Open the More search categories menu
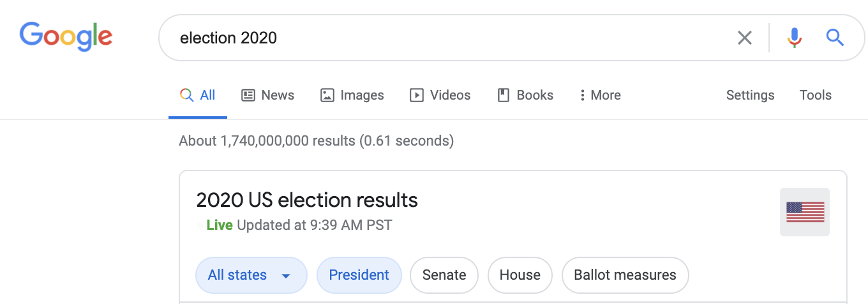Screen dimensions: 868x304 click(600, 95)
